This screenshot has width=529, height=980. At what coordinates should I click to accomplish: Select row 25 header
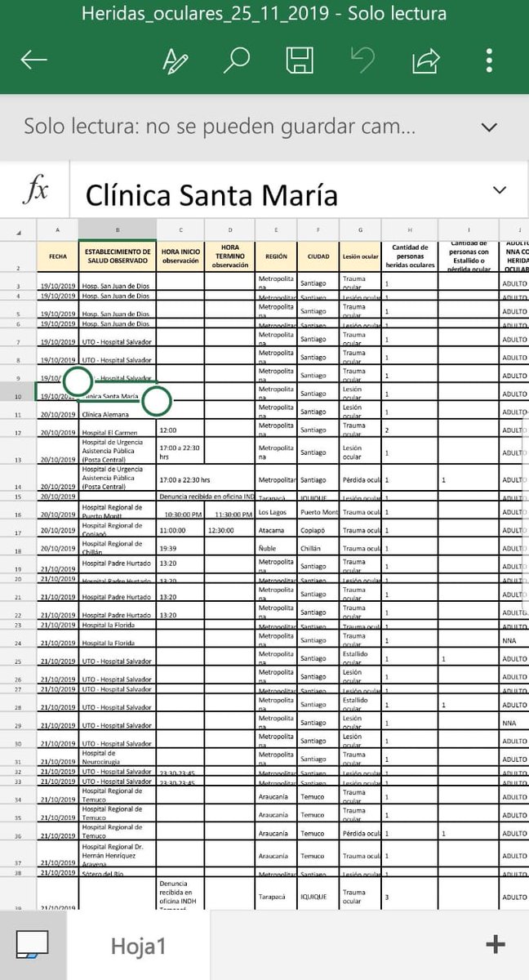pos(18,658)
